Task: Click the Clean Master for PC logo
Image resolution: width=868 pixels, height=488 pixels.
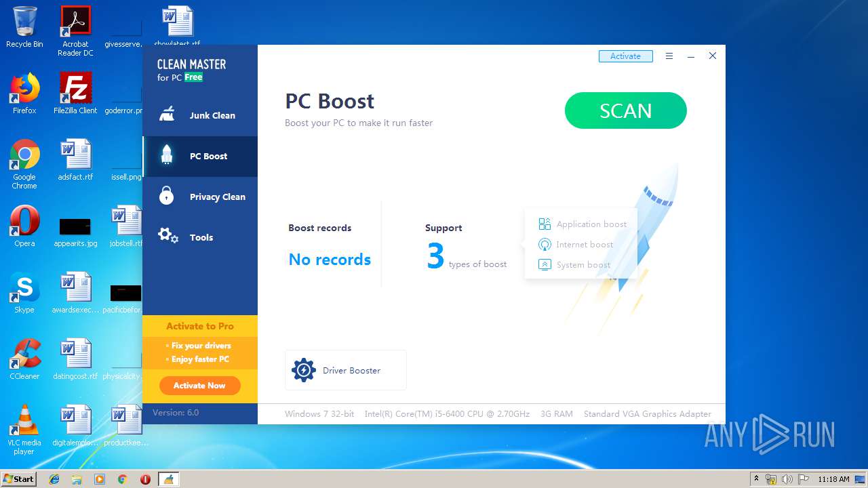Action: 191,70
